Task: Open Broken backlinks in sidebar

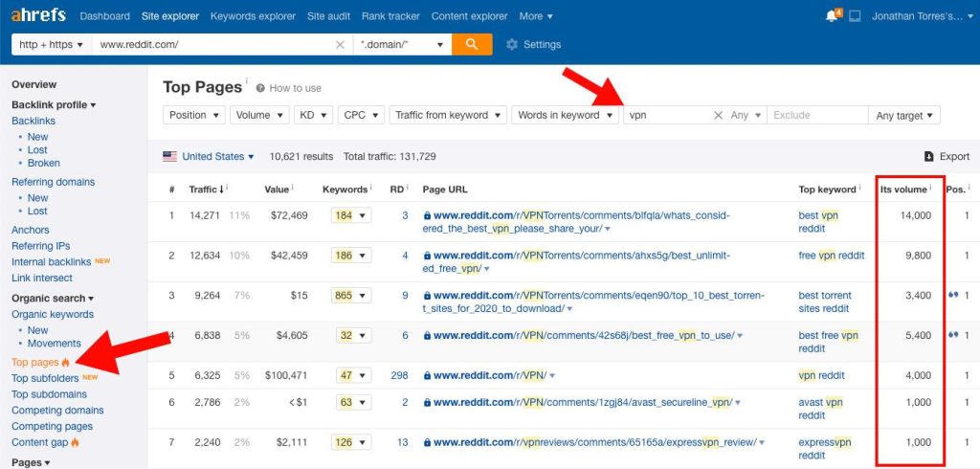Action: [x=44, y=164]
